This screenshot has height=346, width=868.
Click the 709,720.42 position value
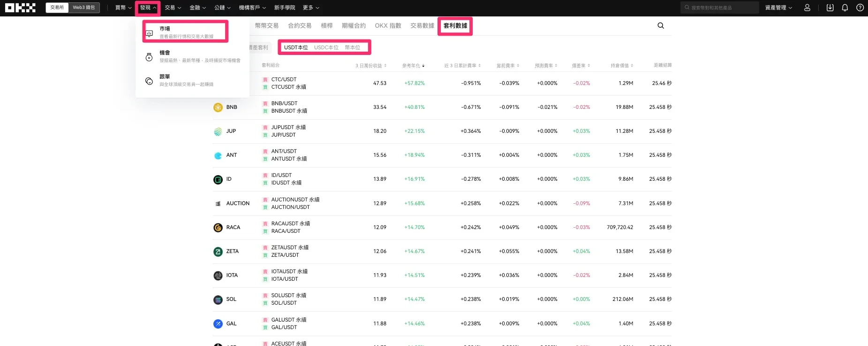tap(620, 227)
